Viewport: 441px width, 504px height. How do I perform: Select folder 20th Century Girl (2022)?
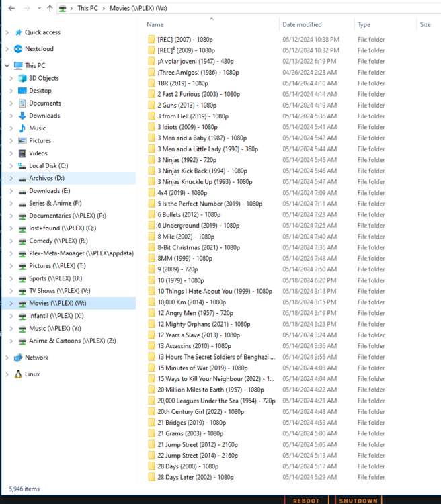(x=201, y=412)
